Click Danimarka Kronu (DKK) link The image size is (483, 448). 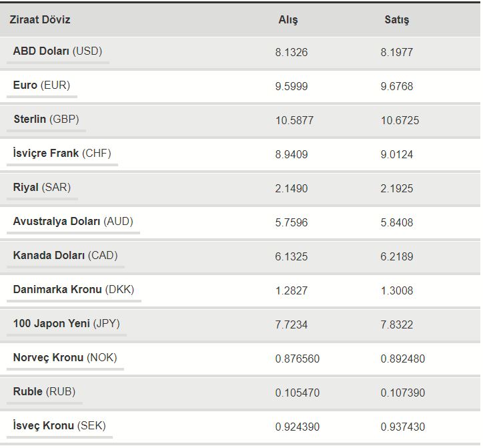coord(73,290)
